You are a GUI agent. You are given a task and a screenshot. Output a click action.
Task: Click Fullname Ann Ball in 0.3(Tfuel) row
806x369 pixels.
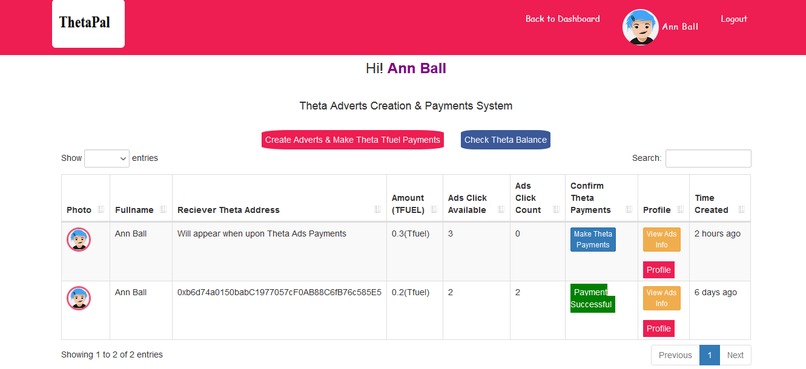[x=131, y=234]
